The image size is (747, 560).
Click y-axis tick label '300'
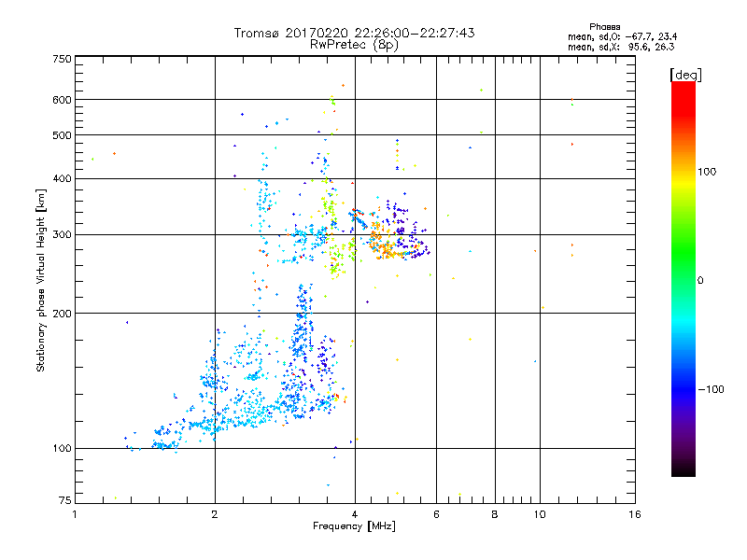coord(62,235)
